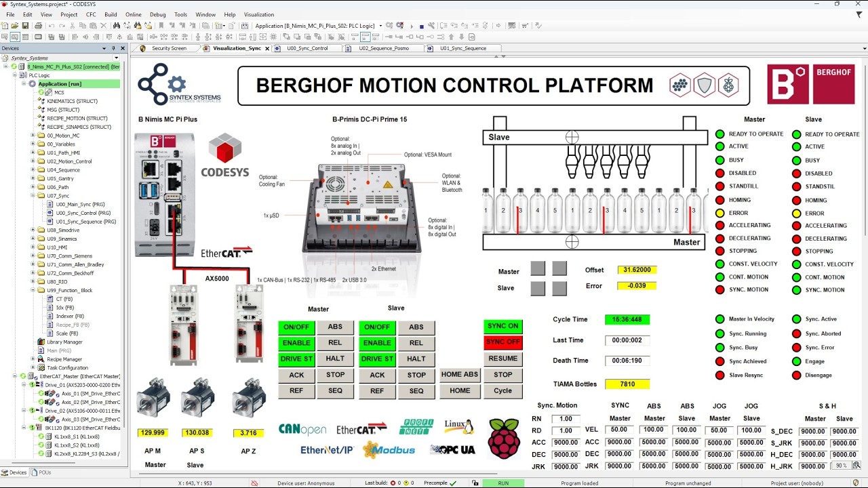Click the zoom magnifier icon at bottom right
Image resolution: width=868 pixels, height=488 pixels.
(856, 466)
